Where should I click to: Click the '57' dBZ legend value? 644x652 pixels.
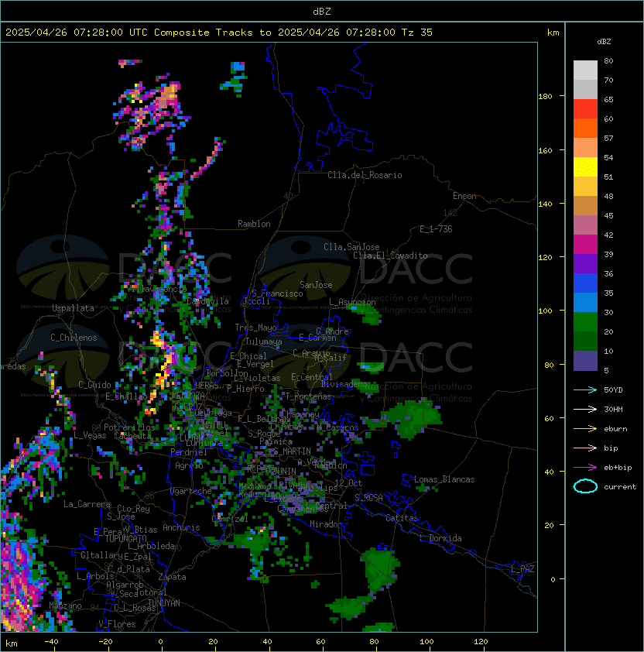(608, 138)
